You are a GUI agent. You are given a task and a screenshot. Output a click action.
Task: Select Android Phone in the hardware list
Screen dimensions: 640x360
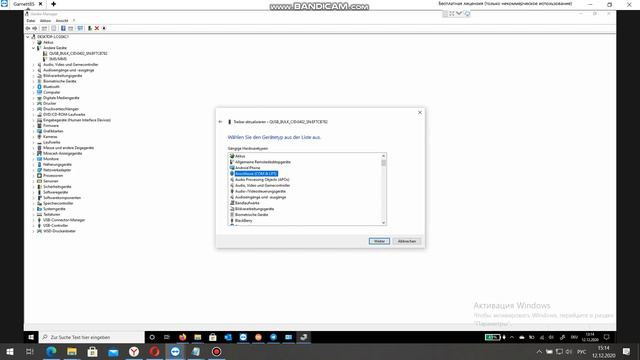click(247, 168)
